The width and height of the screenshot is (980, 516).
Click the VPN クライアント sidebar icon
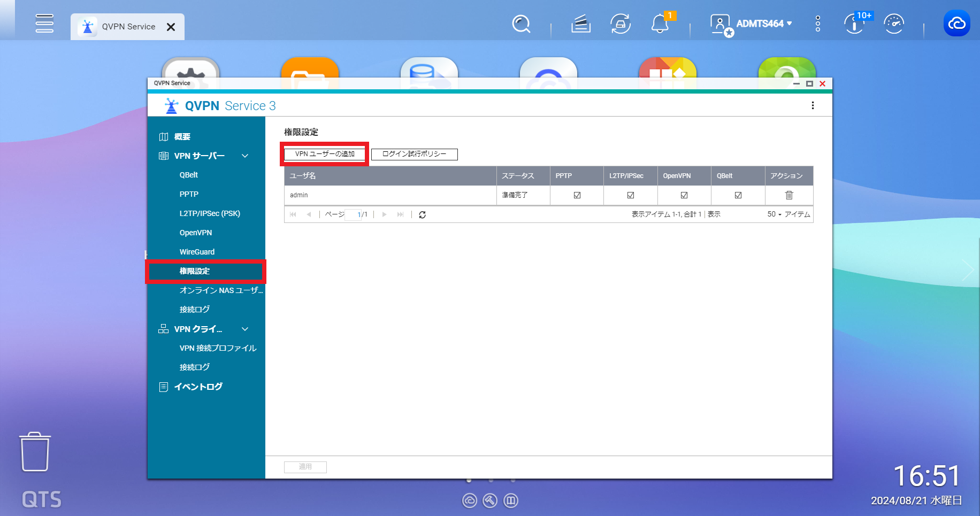click(164, 329)
